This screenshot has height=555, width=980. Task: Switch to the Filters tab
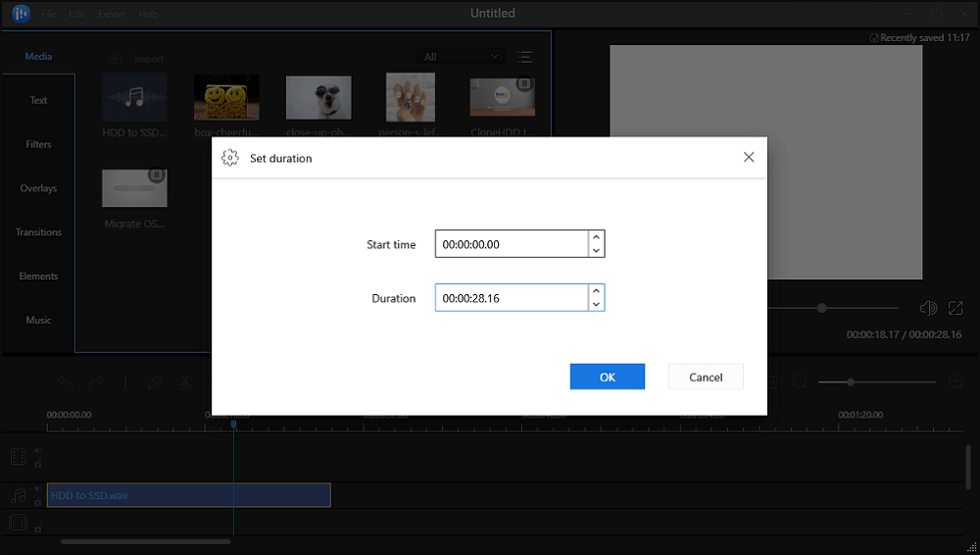click(38, 144)
